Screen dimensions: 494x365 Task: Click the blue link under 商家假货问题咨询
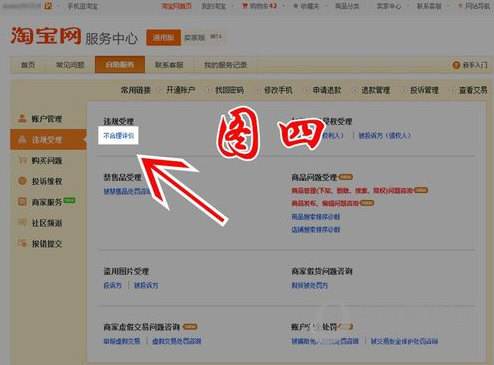click(310, 285)
